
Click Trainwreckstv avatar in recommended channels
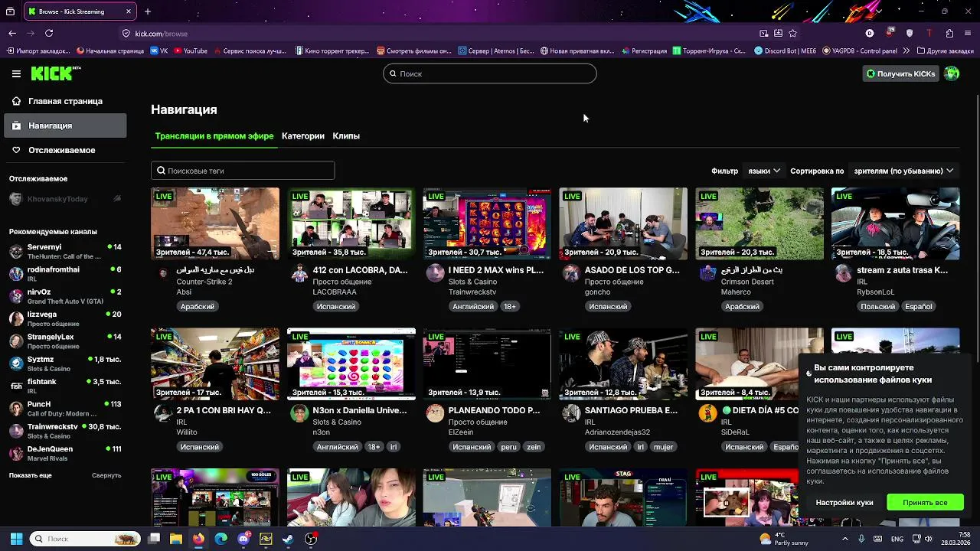(x=16, y=431)
